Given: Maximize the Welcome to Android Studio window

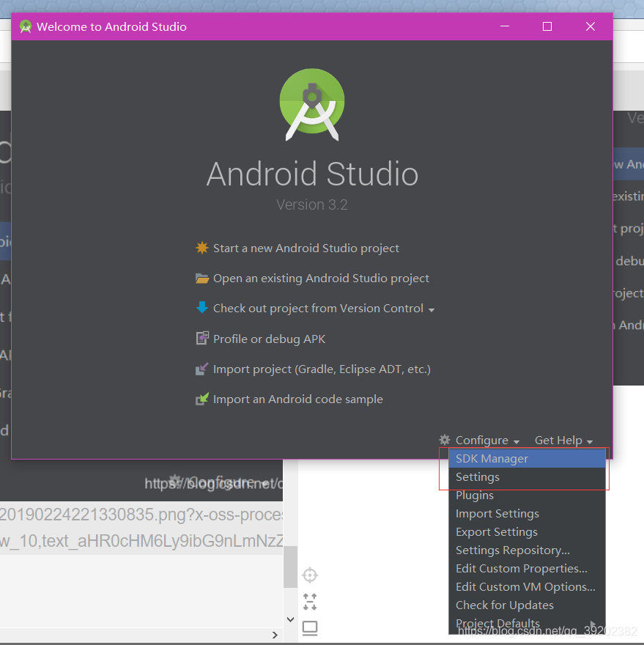Looking at the screenshot, I should 547,26.
